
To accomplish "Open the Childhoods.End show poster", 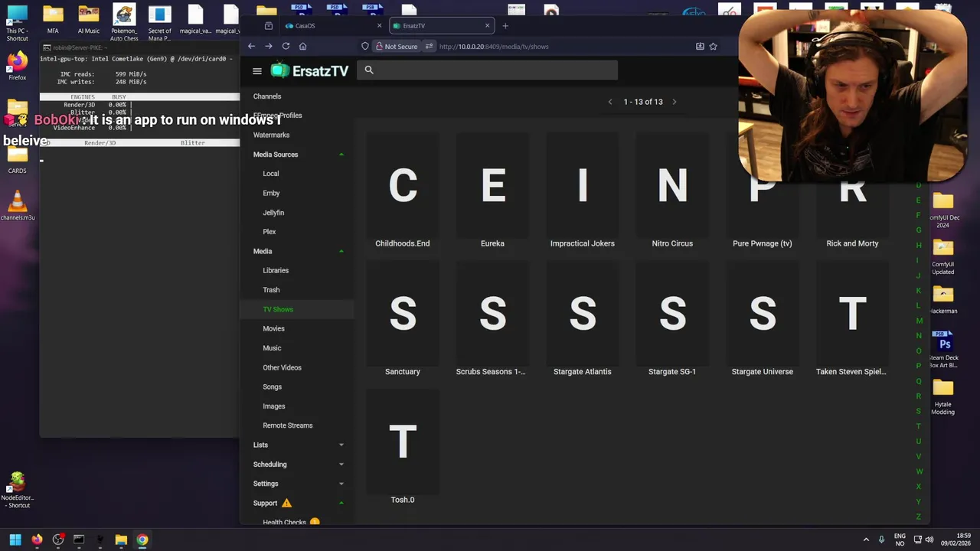I will (x=403, y=184).
